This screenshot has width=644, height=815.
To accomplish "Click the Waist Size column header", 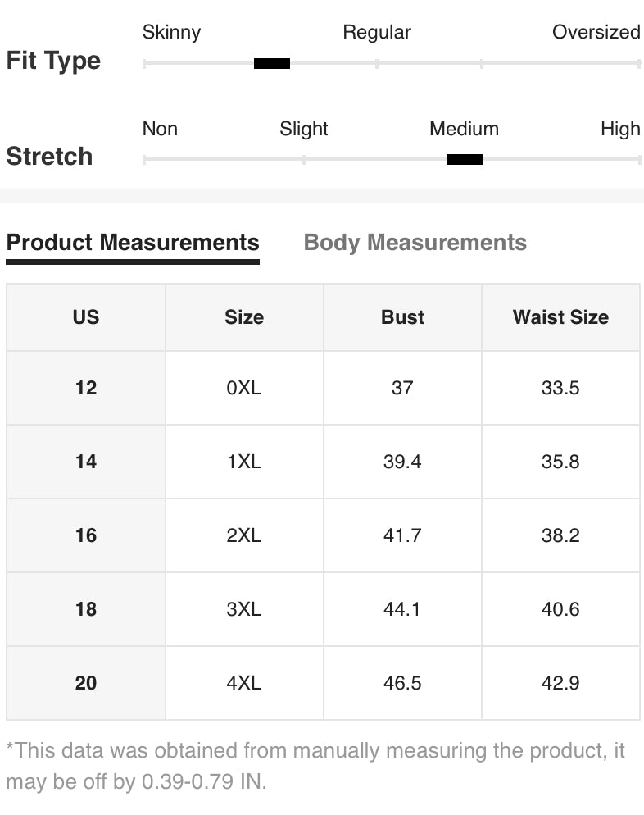I will pos(560,317).
